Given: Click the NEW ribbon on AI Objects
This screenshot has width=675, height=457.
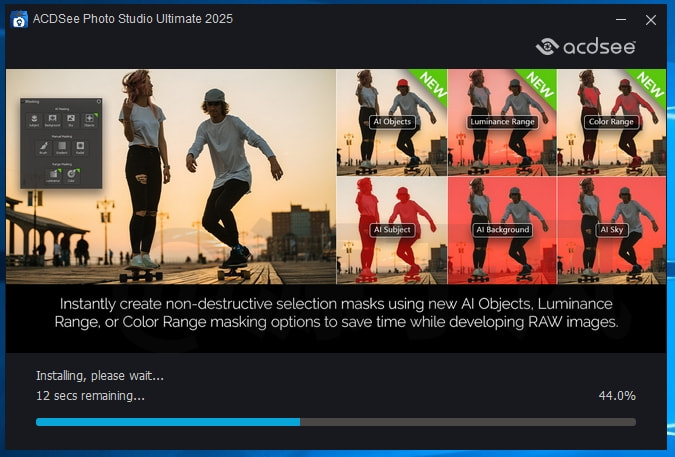Looking at the screenshot, I should 432,84.
